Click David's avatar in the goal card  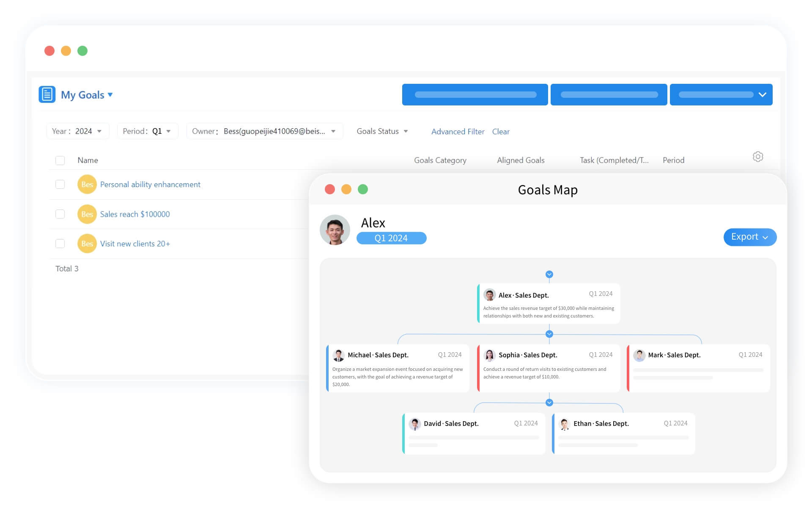click(415, 424)
